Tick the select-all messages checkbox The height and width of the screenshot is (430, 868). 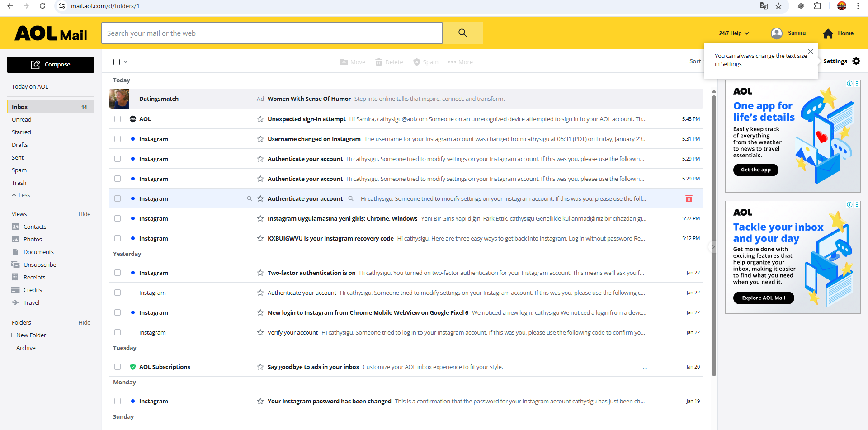coord(117,62)
